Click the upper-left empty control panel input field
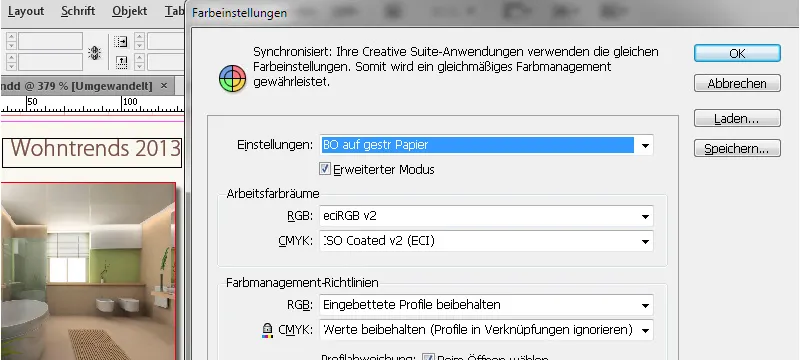 (50, 41)
